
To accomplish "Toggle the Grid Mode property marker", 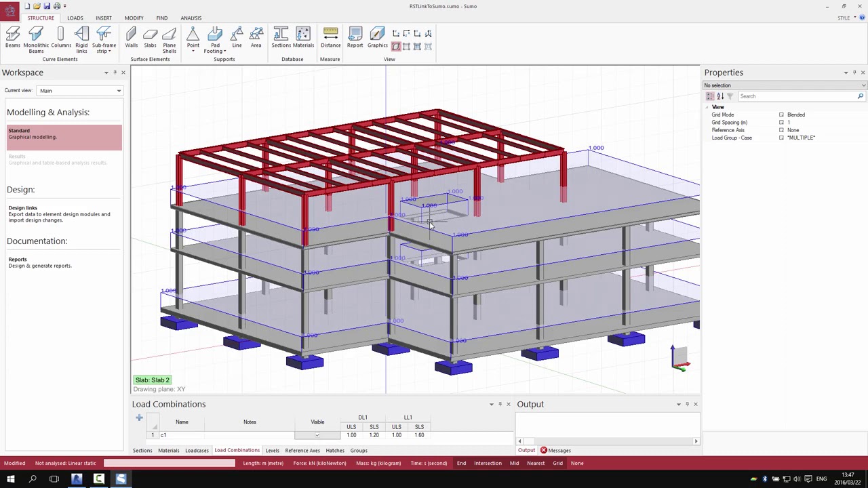I will coord(781,115).
